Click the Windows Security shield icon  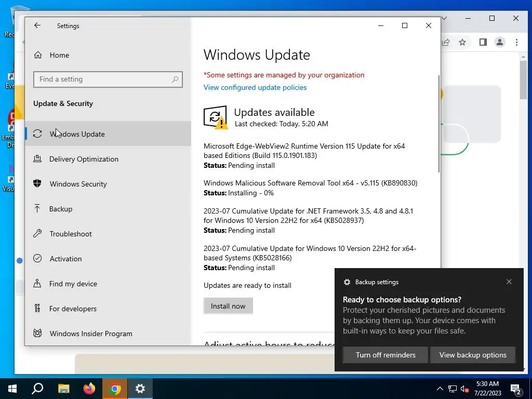(x=37, y=183)
